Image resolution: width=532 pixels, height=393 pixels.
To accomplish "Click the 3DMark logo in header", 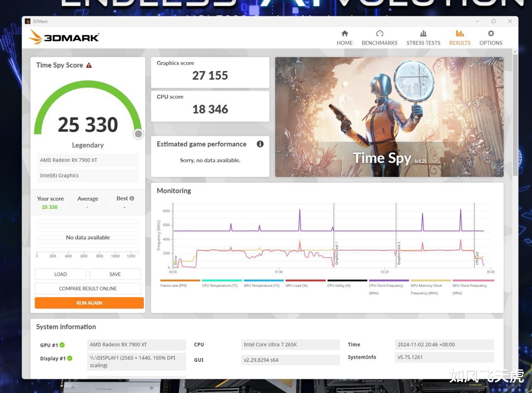I will [64, 37].
